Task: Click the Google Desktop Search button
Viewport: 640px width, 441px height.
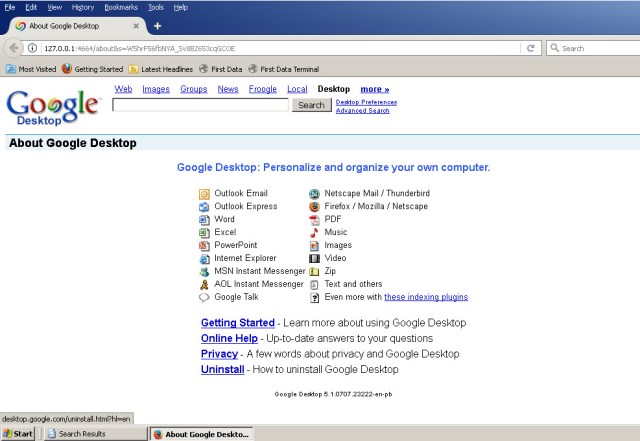Action: click(x=311, y=105)
